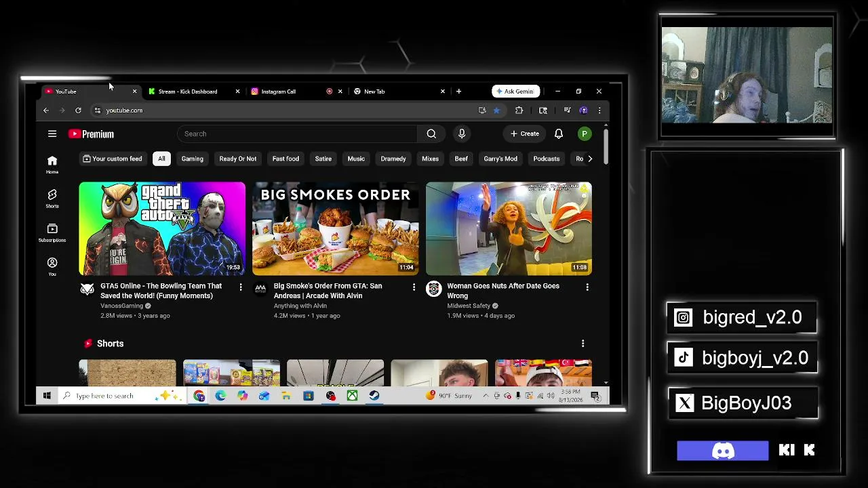
Task: Open the Chrome profile avatar
Action: pos(583,110)
